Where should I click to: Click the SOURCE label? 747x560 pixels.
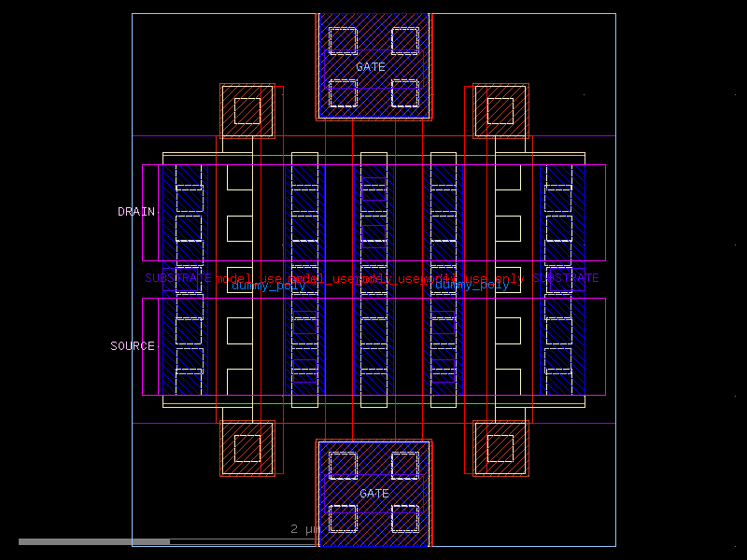(x=133, y=345)
